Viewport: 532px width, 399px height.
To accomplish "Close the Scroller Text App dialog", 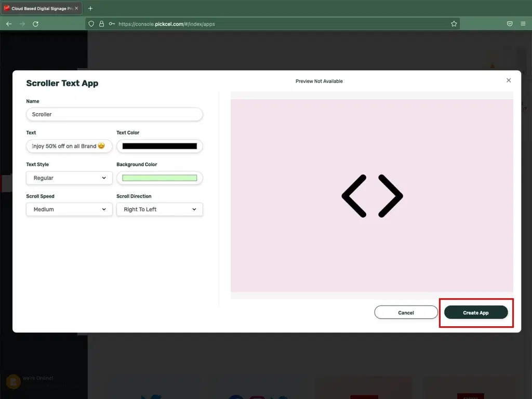I will pyautogui.click(x=508, y=80).
